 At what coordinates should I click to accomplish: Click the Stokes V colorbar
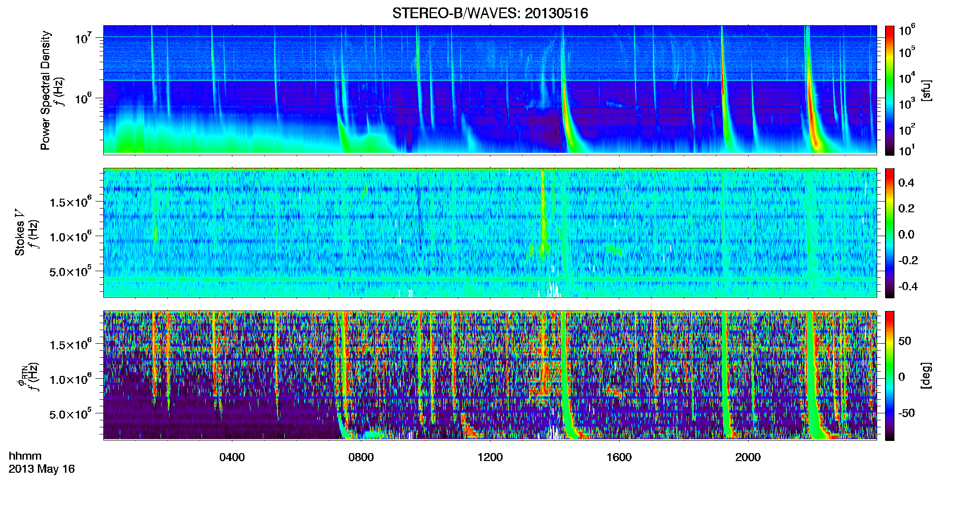[889, 233]
